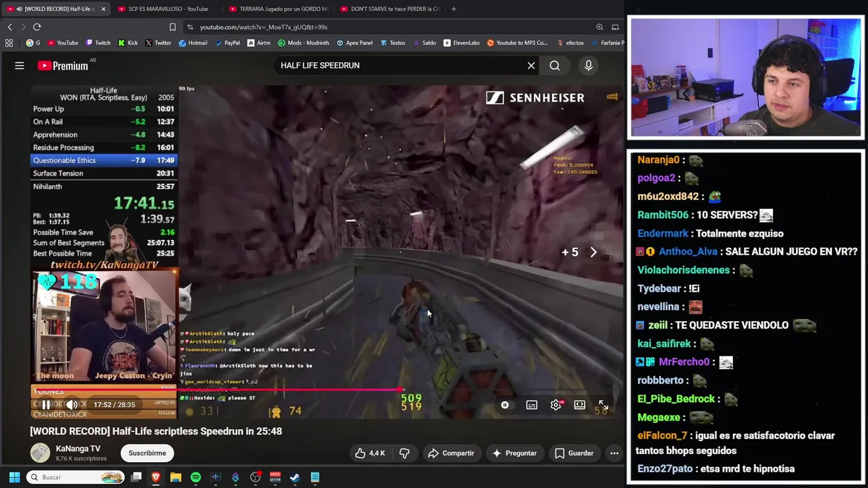Open Task View from the taskbar
The width and height of the screenshot is (868, 488).
(x=136, y=477)
